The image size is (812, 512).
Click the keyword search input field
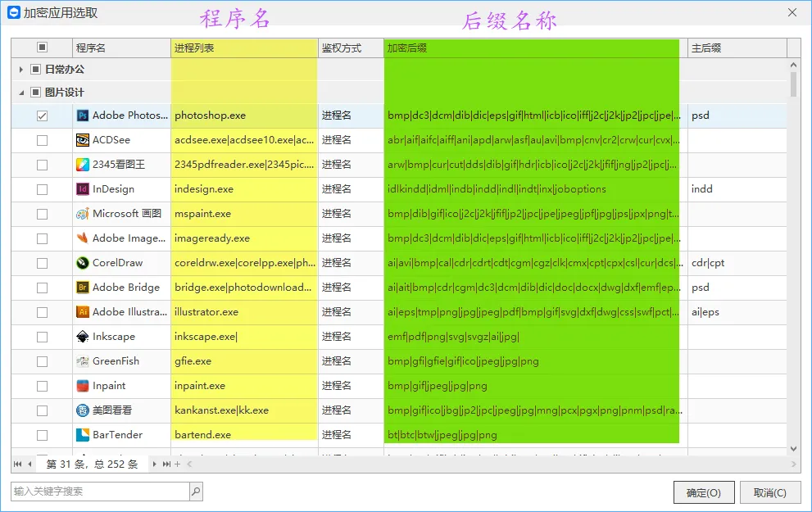click(100, 492)
